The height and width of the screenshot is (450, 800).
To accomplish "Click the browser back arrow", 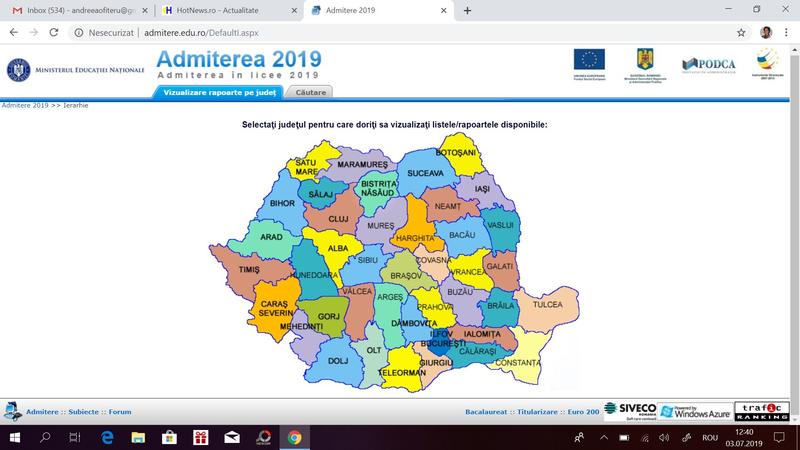I will pos(12,32).
